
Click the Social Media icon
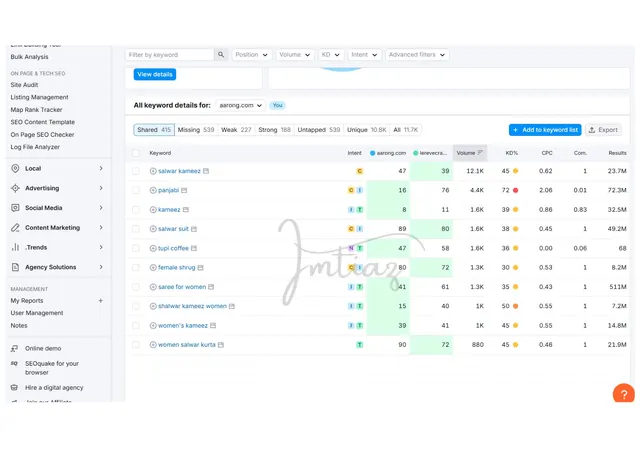click(x=15, y=207)
